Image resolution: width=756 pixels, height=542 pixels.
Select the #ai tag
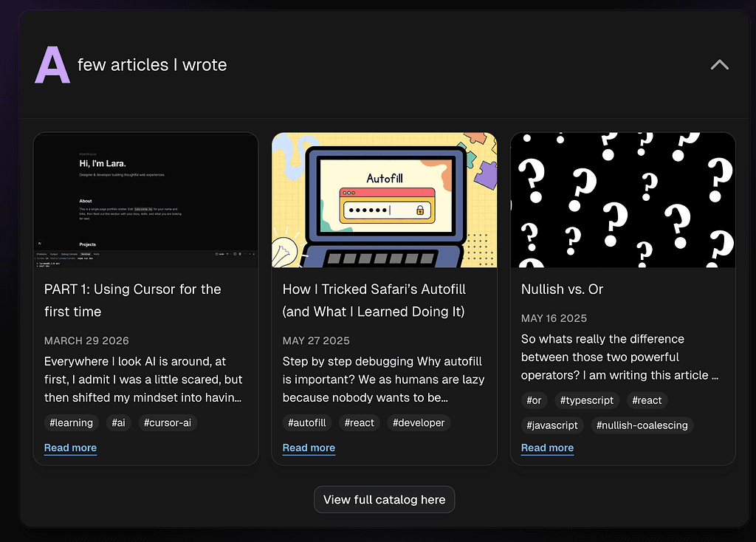pos(118,423)
